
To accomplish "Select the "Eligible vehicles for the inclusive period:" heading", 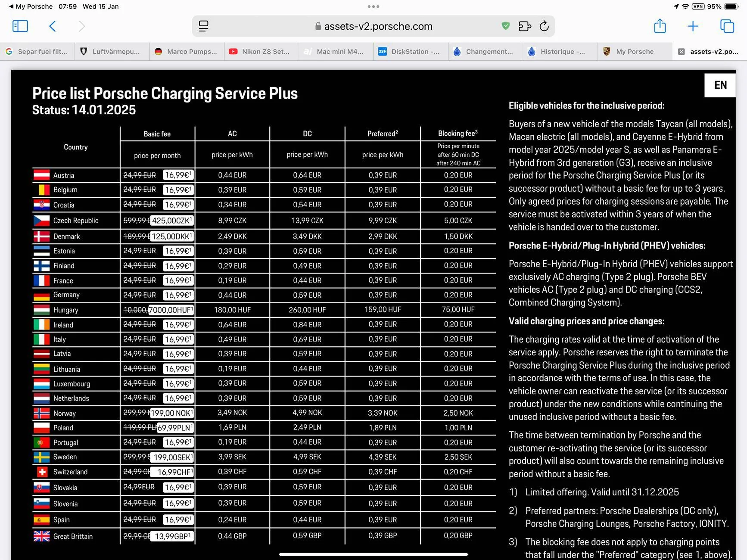I will pyautogui.click(x=586, y=106).
